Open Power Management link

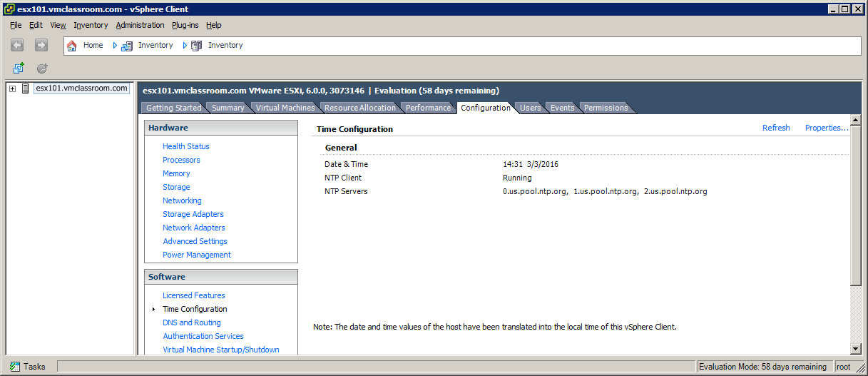point(197,255)
